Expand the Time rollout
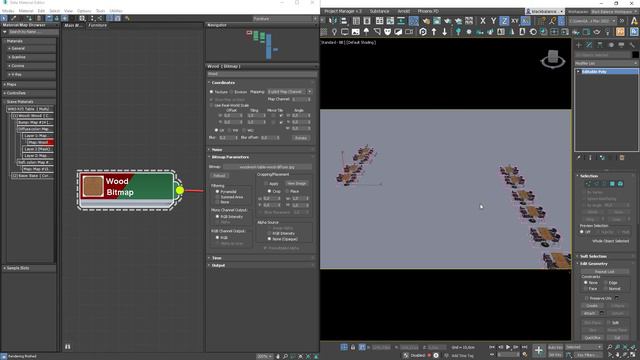This screenshot has height=360, width=640. (216, 258)
